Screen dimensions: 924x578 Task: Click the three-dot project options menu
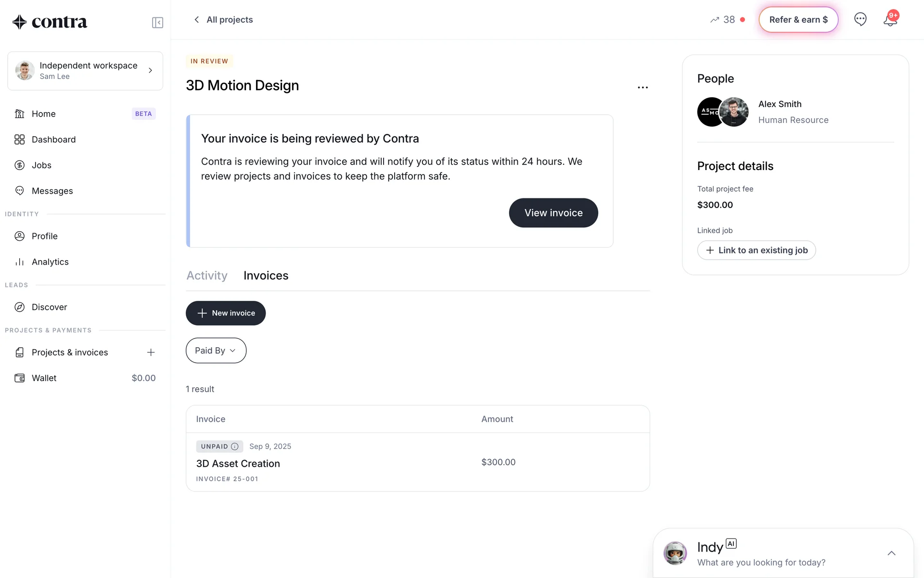(642, 88)
